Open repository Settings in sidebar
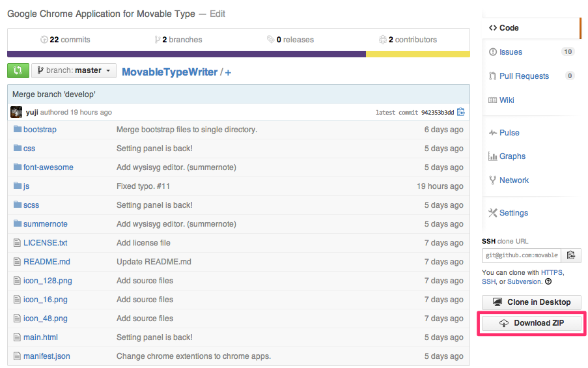 513,213
